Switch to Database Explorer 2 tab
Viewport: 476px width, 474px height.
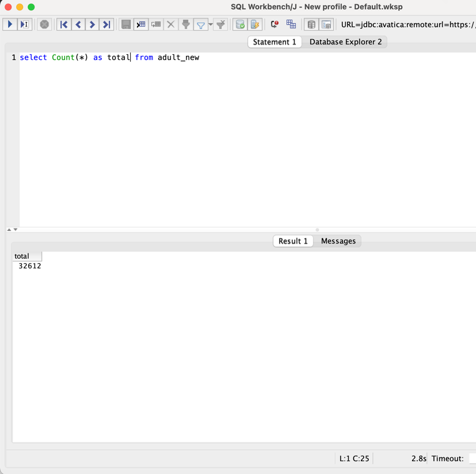point(345,42)
